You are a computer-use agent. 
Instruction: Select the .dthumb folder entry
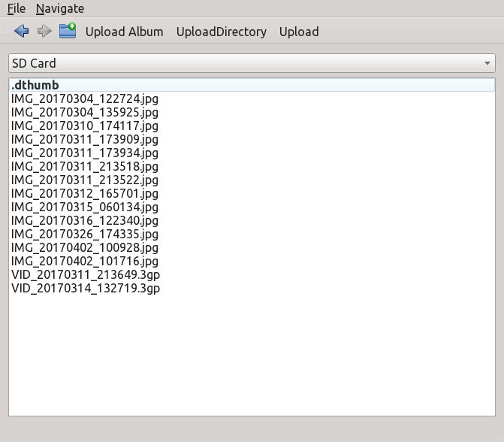click(x=252, y=85)
